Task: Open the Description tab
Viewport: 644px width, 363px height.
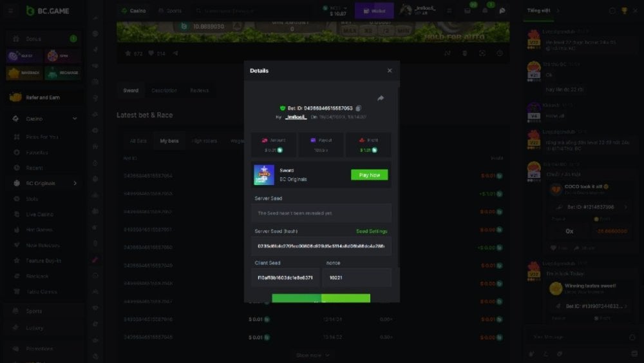Action: 164,91
